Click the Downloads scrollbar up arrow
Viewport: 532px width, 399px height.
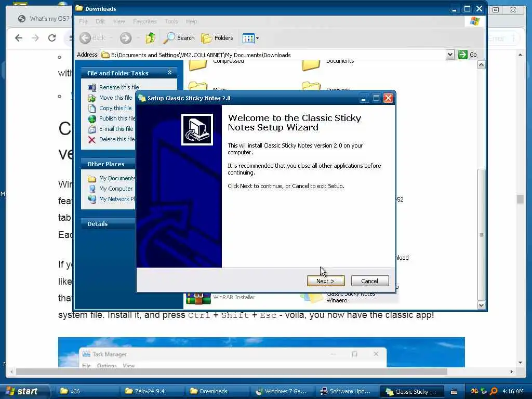(481, 65)
